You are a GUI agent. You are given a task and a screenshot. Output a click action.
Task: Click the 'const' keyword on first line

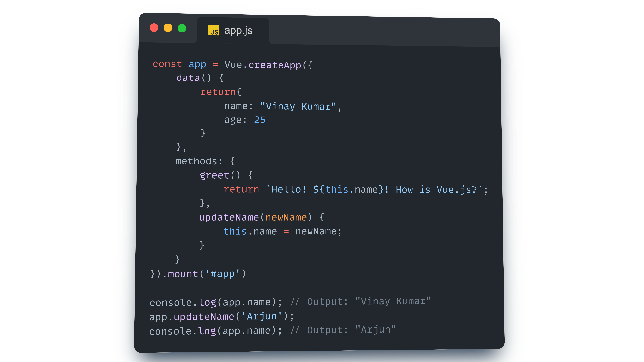coord(167,64)
